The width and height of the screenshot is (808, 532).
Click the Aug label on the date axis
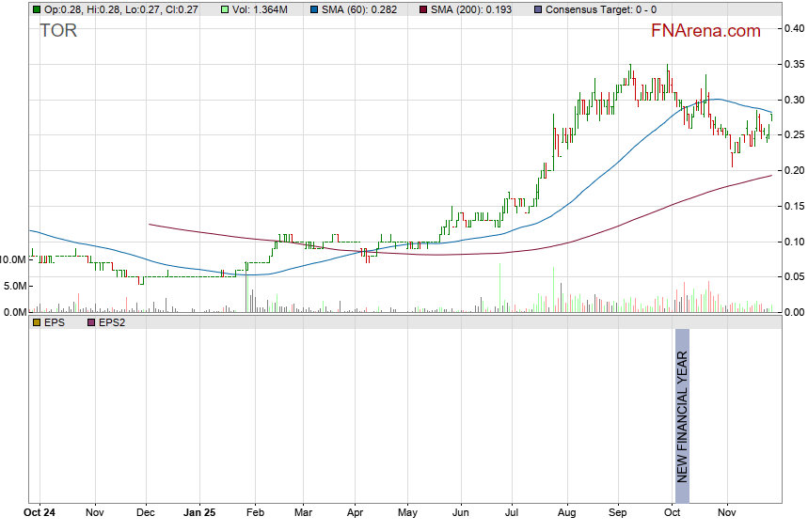click(x=566, y=514)
